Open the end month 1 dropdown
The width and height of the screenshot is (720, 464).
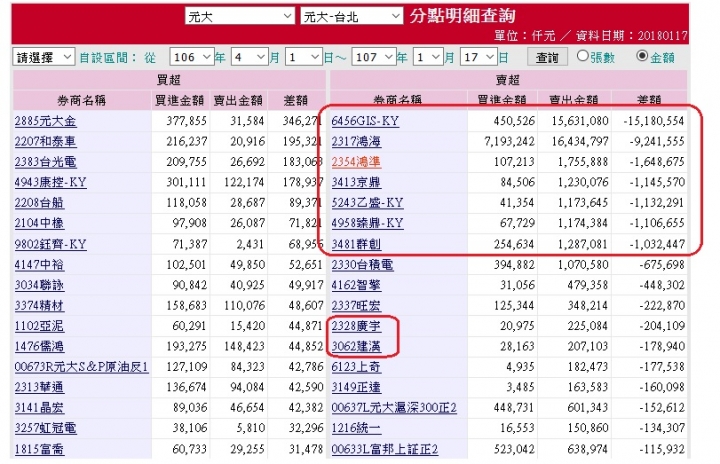coord(428,57)
